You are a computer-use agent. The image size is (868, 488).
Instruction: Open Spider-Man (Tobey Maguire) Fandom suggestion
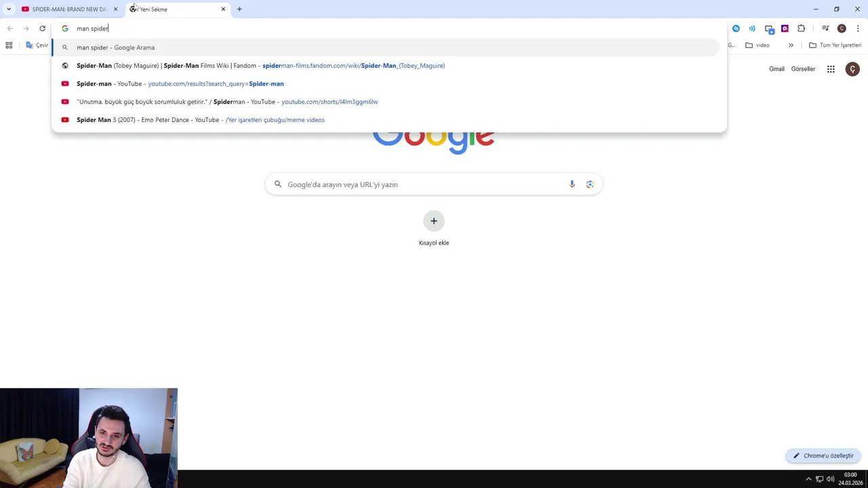point(385,66)
